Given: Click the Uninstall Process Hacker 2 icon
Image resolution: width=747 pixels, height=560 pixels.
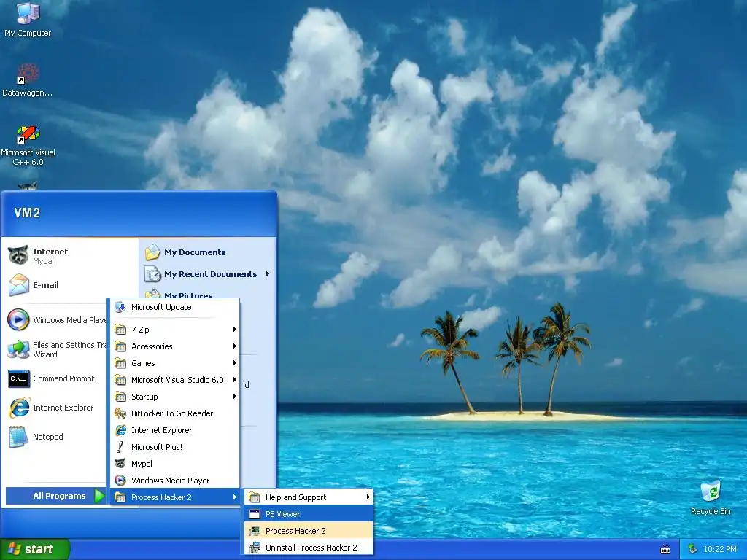Looking at the screenshot, I should click(255, 548).
